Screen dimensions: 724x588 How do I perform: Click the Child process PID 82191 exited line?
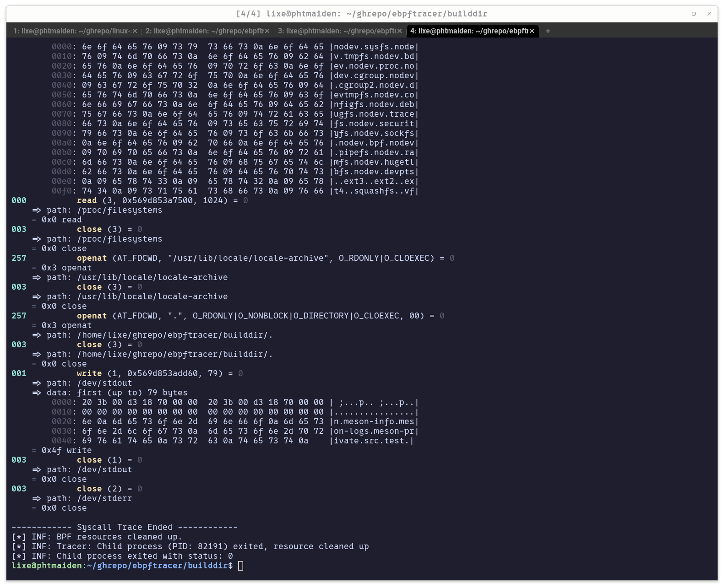[x=190, y=546]
